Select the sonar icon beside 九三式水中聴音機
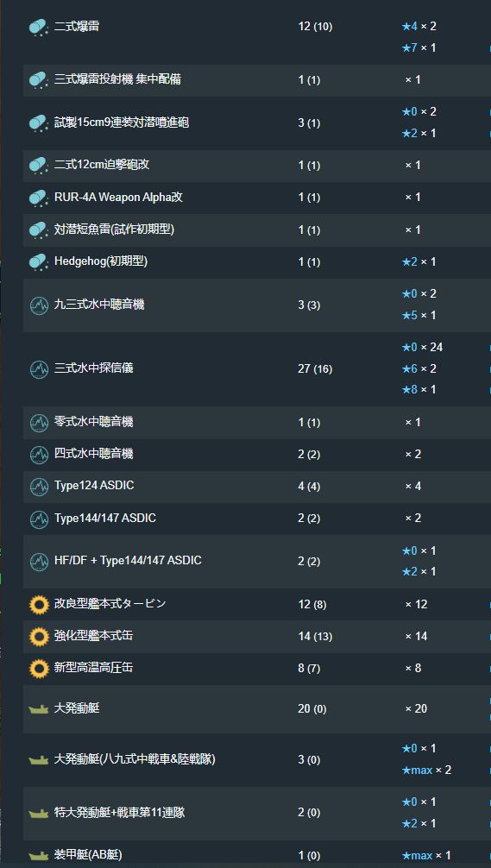 click(x=39, y=305)
